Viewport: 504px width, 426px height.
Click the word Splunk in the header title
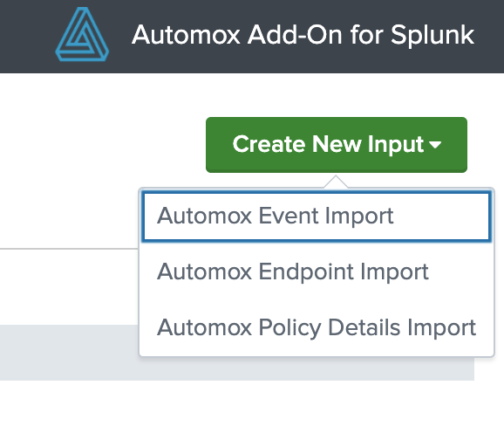click(432, 36)
